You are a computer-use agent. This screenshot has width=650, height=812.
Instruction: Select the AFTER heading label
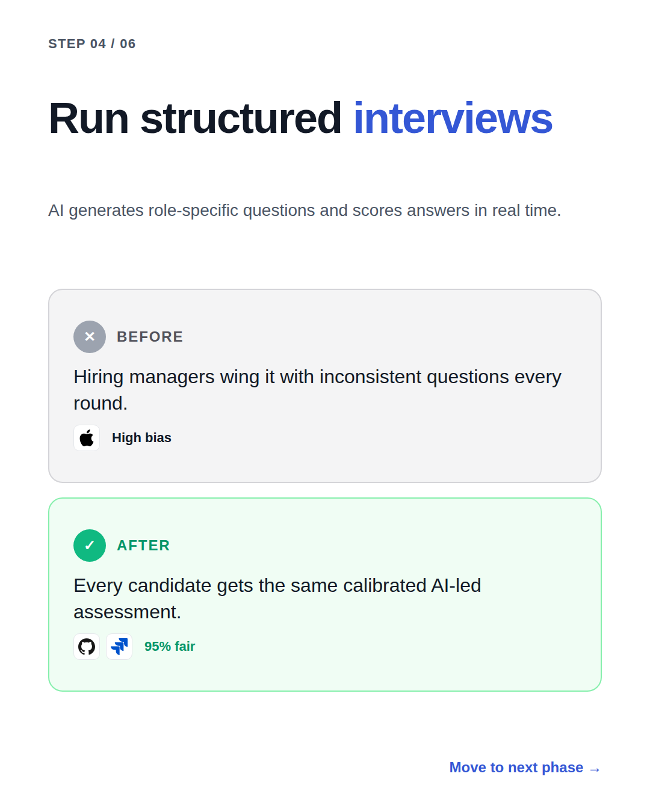point(143,546)
